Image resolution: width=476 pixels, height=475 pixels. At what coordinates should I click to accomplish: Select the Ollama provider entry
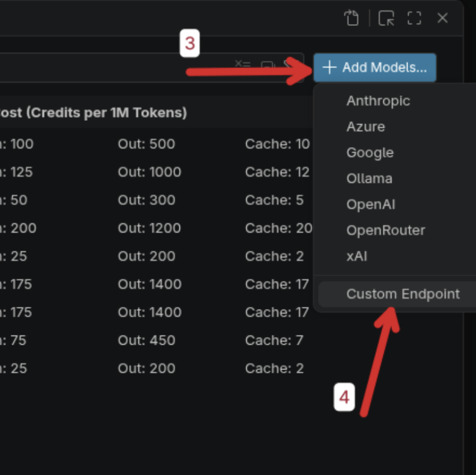point(369,179)
